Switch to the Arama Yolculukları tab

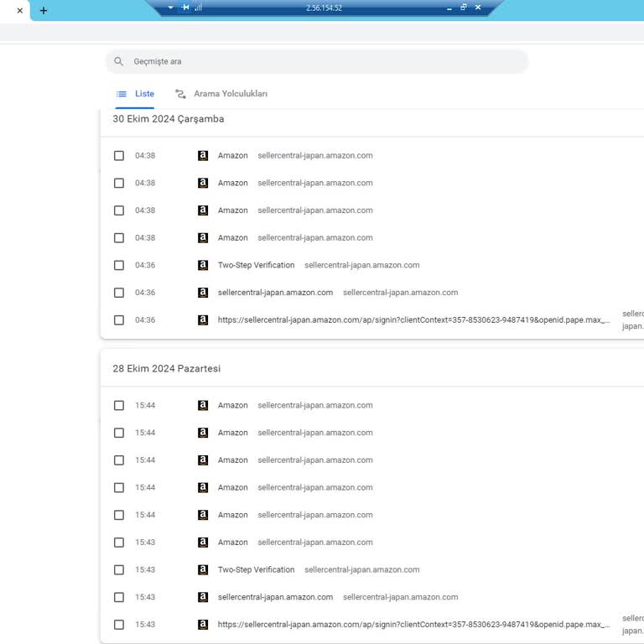[x=230, y=94]
